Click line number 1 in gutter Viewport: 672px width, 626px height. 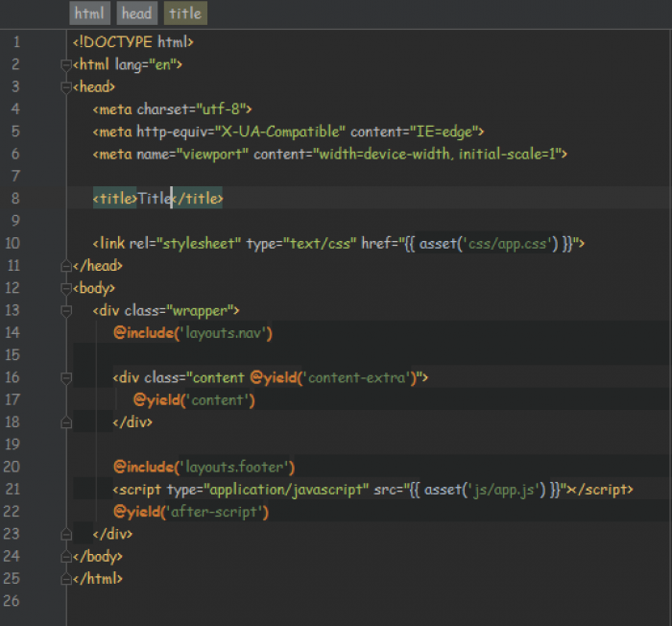pos(16,42)
